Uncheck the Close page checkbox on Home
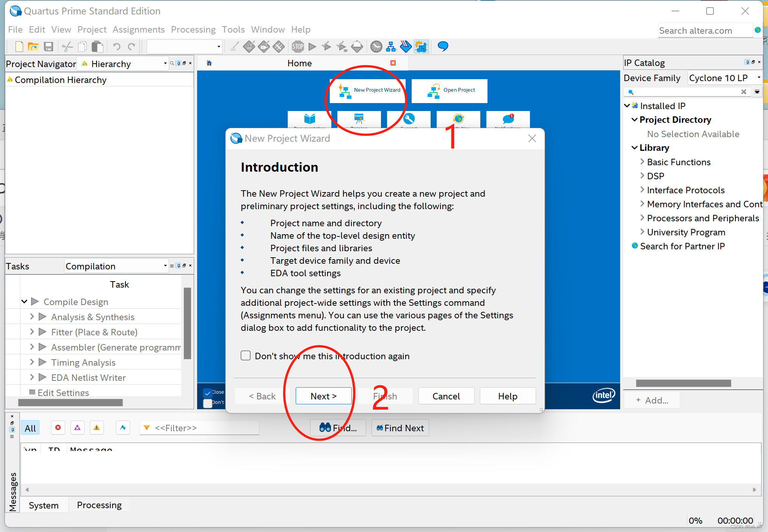This screenshot has width=768, height=532. (207, 393)
